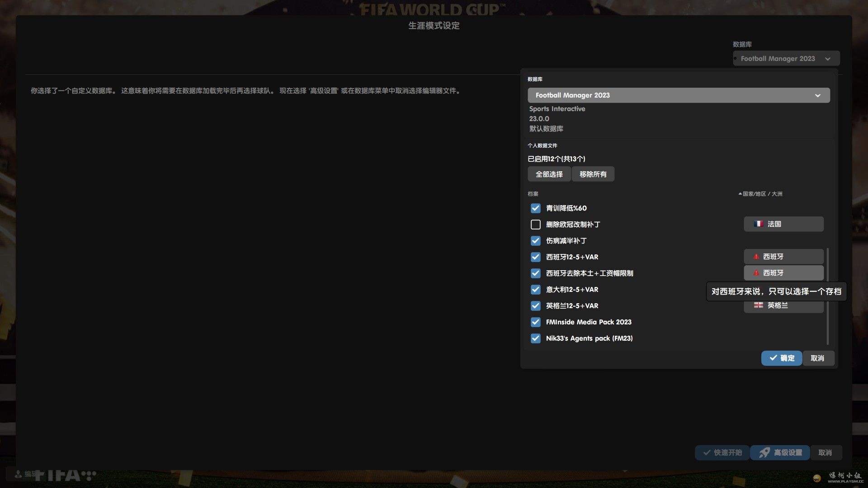This screenshot has width=868, height=488.
Task: Uncheck the 英格兰12-5+VAR file
Action: point(535,306)
